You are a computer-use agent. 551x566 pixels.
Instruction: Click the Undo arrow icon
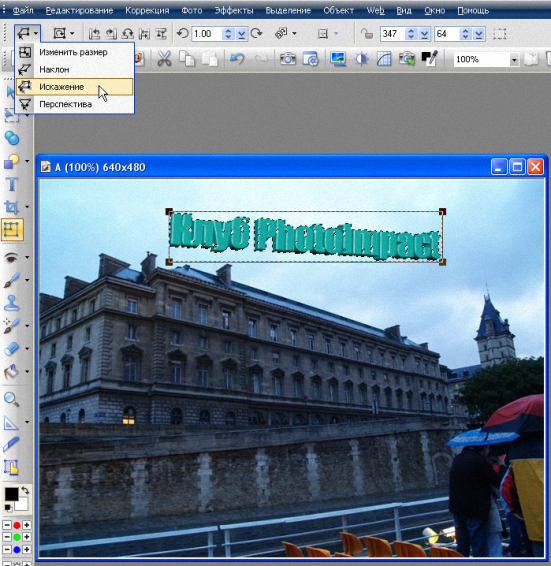coord(237,58)
